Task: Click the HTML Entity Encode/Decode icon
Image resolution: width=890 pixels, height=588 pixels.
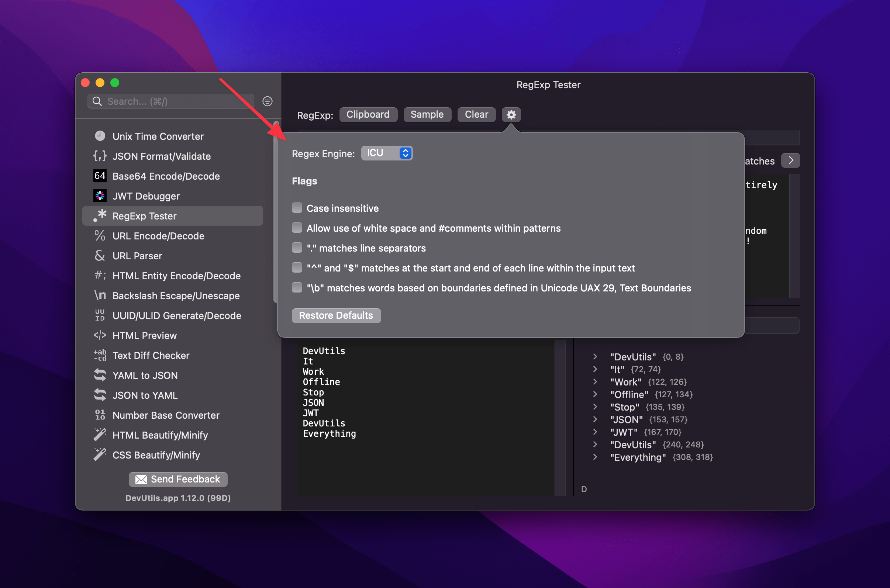Action: coord(100,276)
